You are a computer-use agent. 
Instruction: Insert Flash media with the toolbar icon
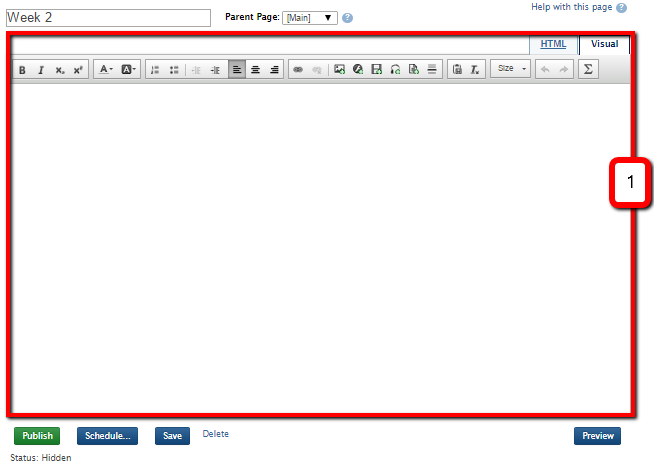358,69
